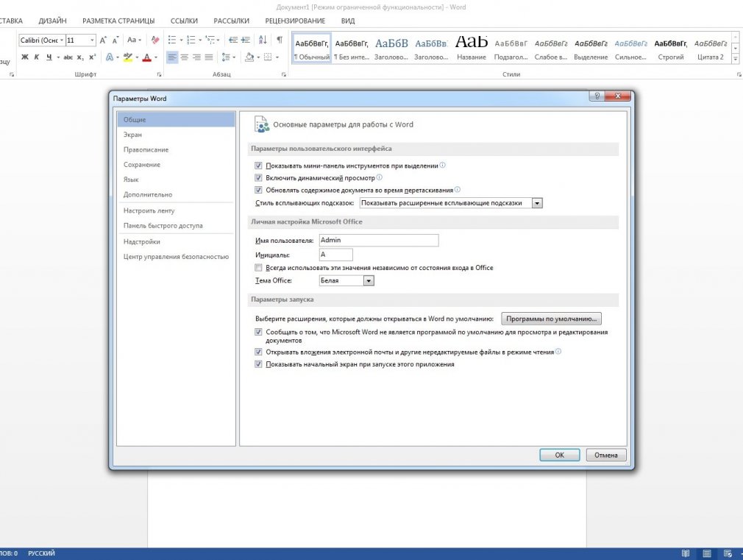Apply the red font color
Viewport: 743px width, 560px height.
tap(147, 57)
